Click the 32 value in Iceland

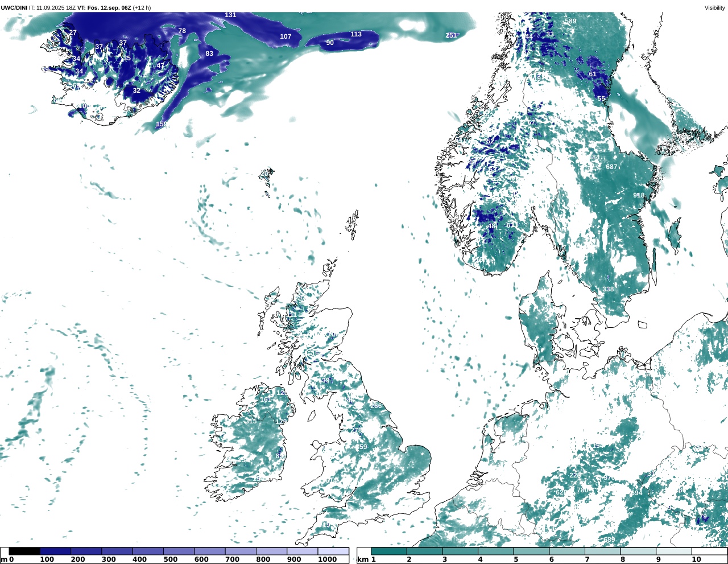click(x=136, y=90)
